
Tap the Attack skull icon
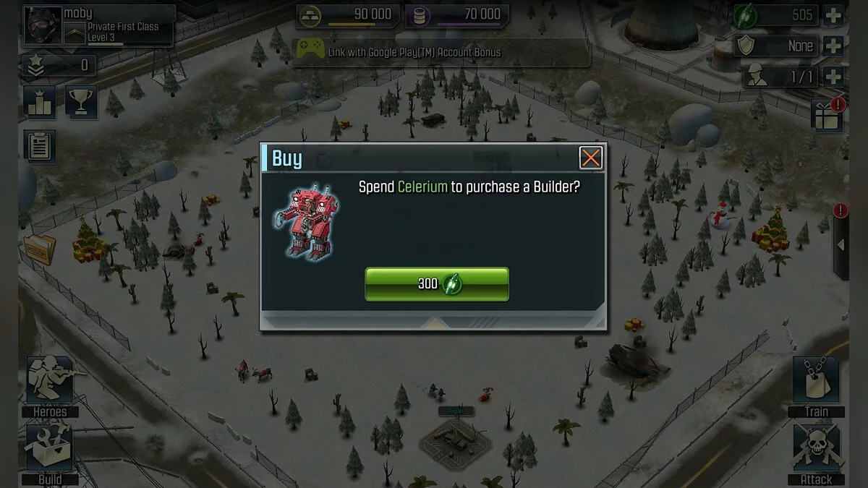[817, 454]
